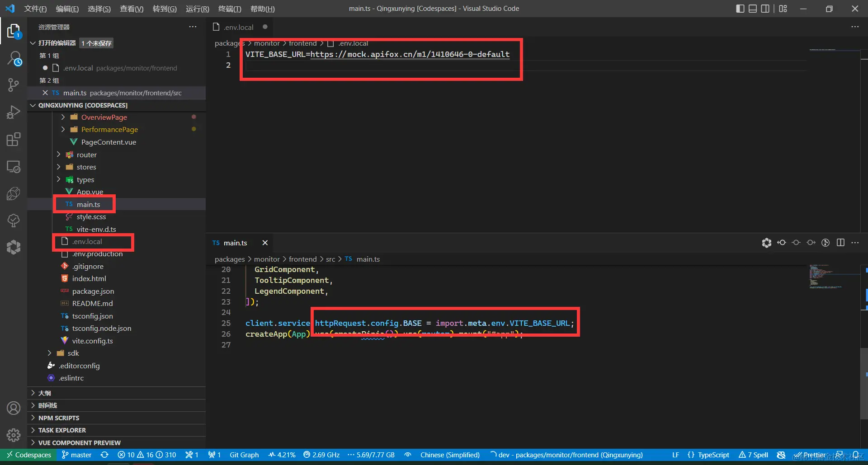Open the 查看(V) menu
Viewport: 868px width, 465px height.
(132, 9)
